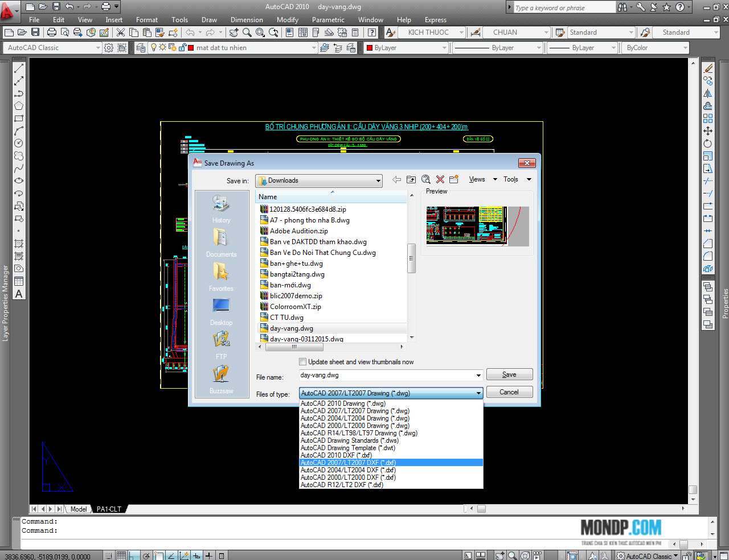The image size is (729, 560).
Task: Open Favorites in the places sidebar
Action: tap(221, 277)
